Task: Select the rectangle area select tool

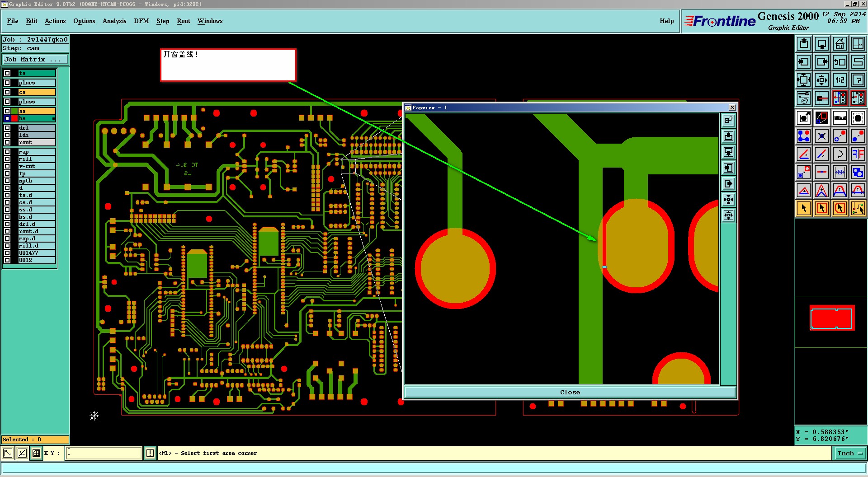Action: (822, 208)
